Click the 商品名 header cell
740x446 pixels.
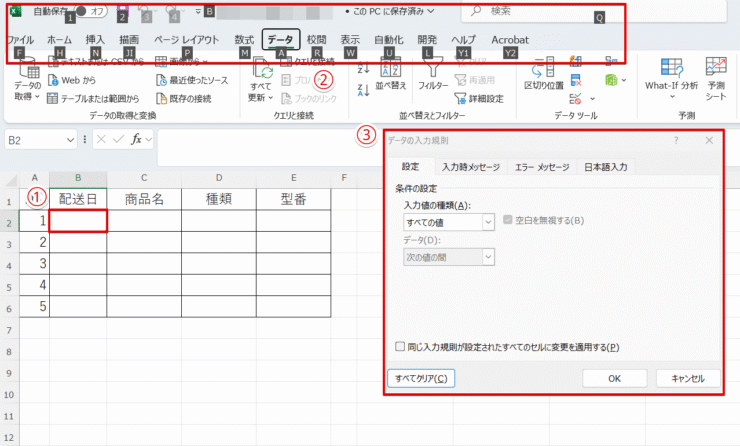click(x=144, y=199)
